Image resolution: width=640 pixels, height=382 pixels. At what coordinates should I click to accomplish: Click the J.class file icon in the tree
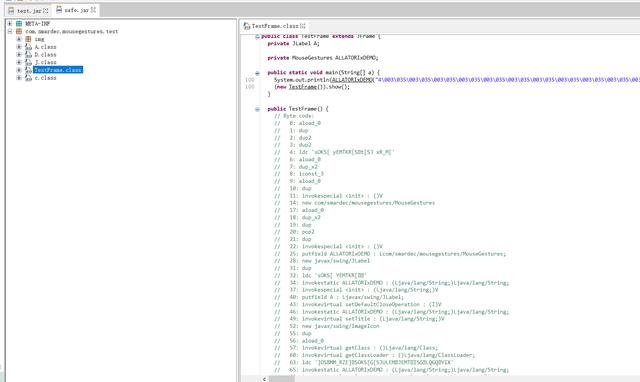[28, 62]
